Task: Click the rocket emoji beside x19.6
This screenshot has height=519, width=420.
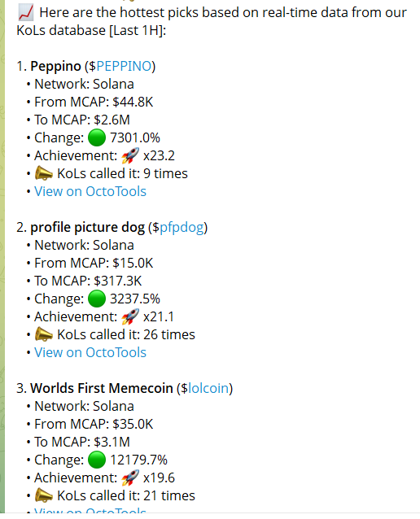Action: click(130, 478)
